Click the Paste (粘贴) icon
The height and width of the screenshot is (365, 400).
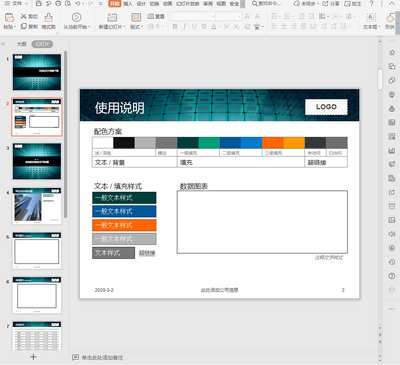[10, 17]
